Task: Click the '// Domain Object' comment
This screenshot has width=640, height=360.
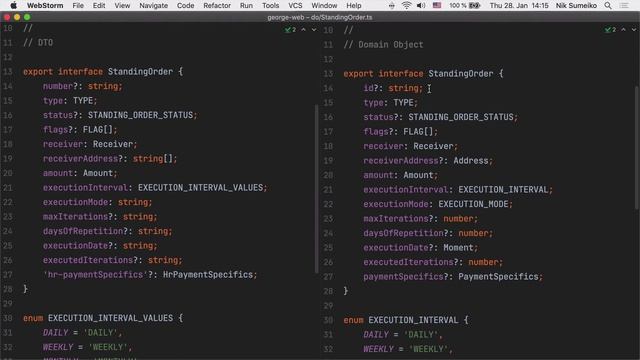Action: [383, 45]
